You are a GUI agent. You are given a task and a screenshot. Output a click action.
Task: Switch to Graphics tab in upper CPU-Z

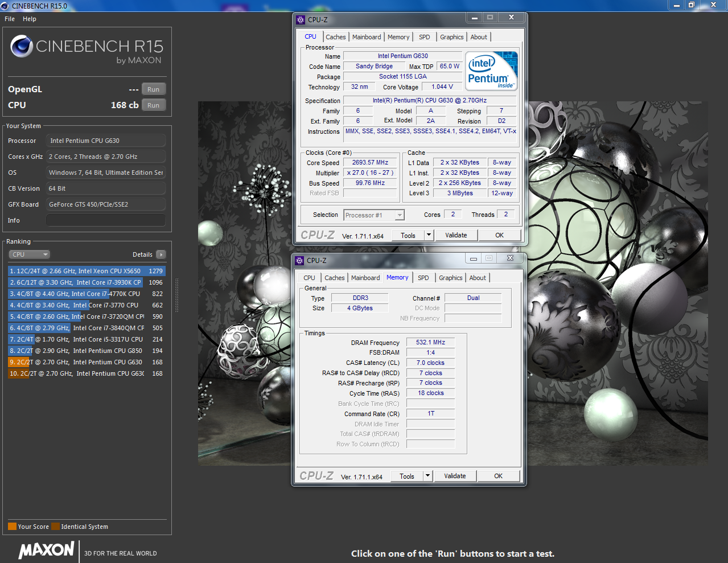(452, 37)
